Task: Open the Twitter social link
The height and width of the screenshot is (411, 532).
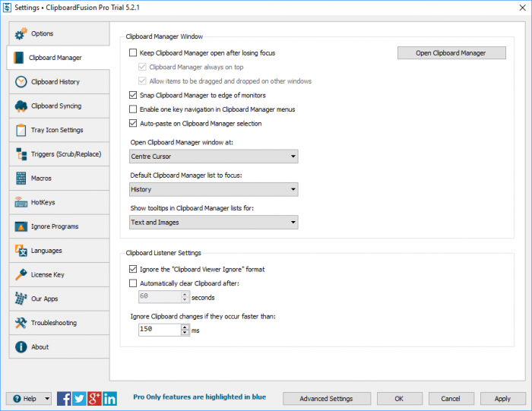Action: (x=79, y=398)
